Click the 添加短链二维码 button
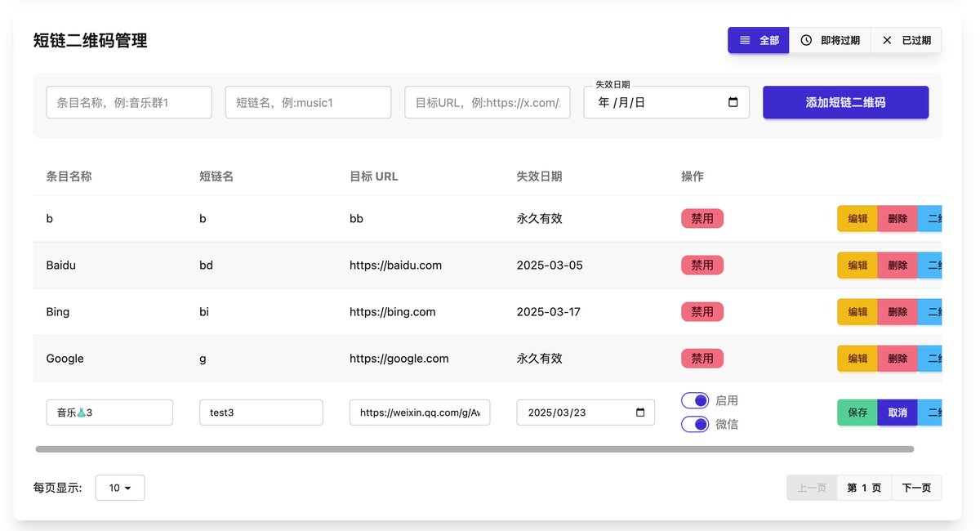Viewport: 980px width, 531px height. 845,102
